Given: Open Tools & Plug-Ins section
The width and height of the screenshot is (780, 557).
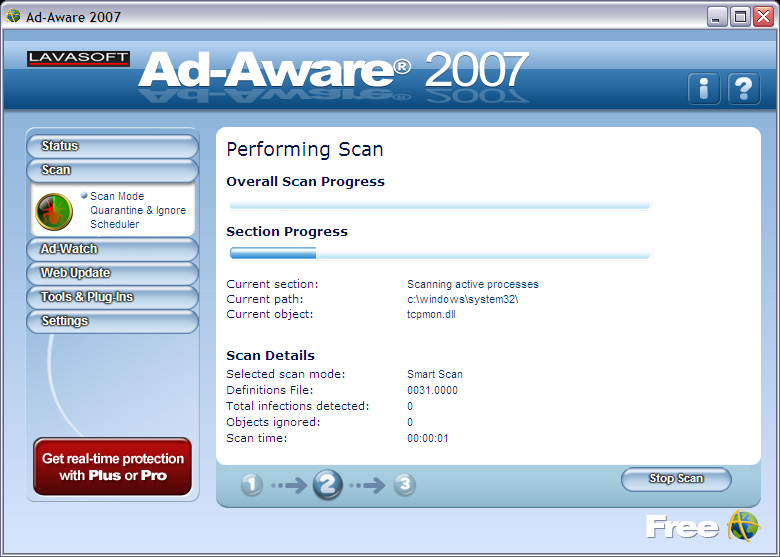Looking at the screenshot, I should [x=112, y=297].
